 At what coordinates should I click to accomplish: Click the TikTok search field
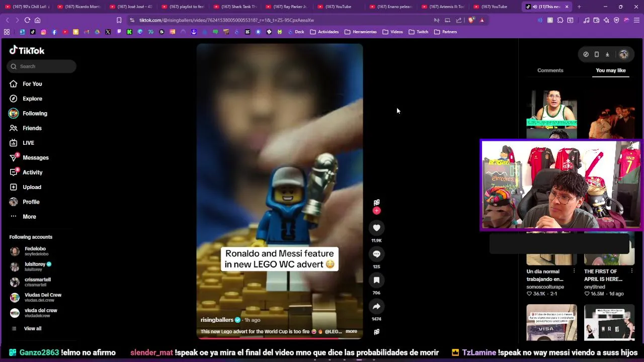point(41,66)
